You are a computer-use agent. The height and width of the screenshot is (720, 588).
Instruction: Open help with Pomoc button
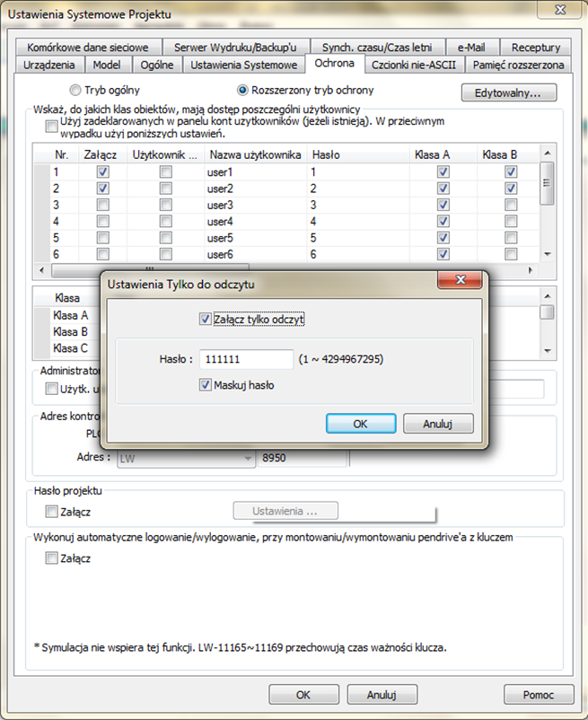539,695
